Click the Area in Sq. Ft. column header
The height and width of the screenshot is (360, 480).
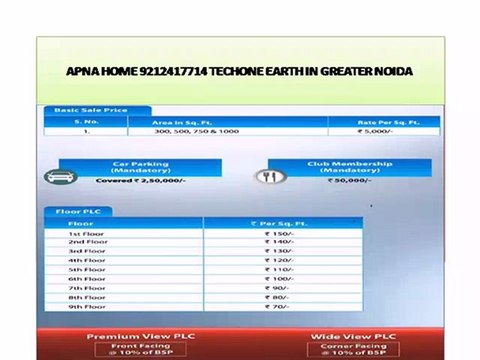[x=228, y=122]
